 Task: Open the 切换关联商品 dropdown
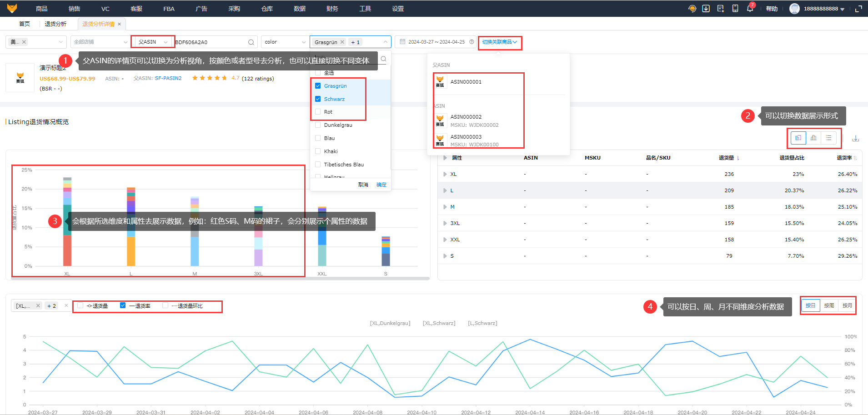(x=499, y=42)
